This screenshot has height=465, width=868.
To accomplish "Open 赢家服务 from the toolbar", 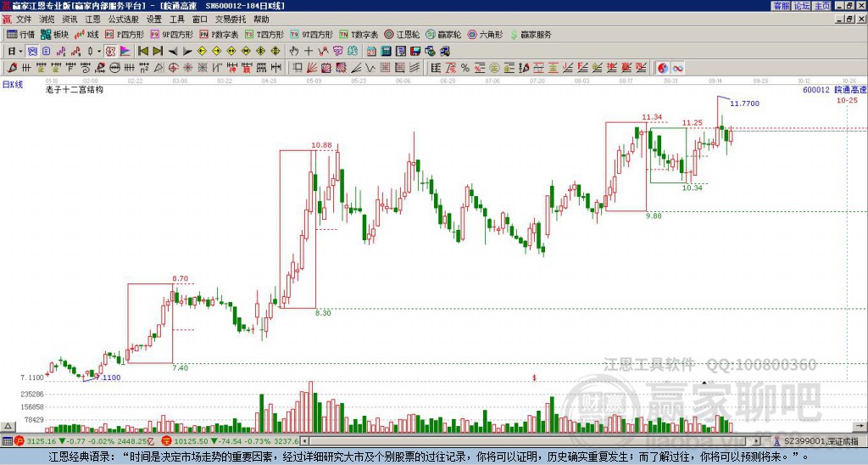I will coord(531,34).
